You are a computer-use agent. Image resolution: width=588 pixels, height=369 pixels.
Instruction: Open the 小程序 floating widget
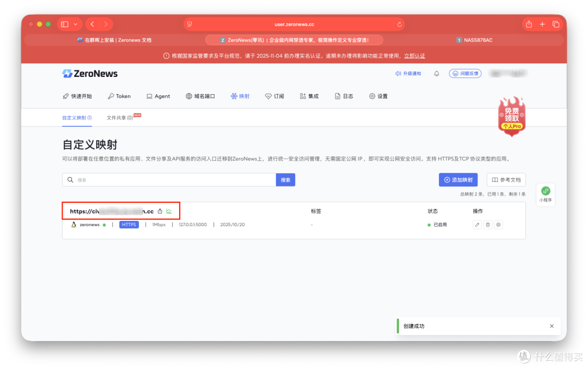pos(546,195)
